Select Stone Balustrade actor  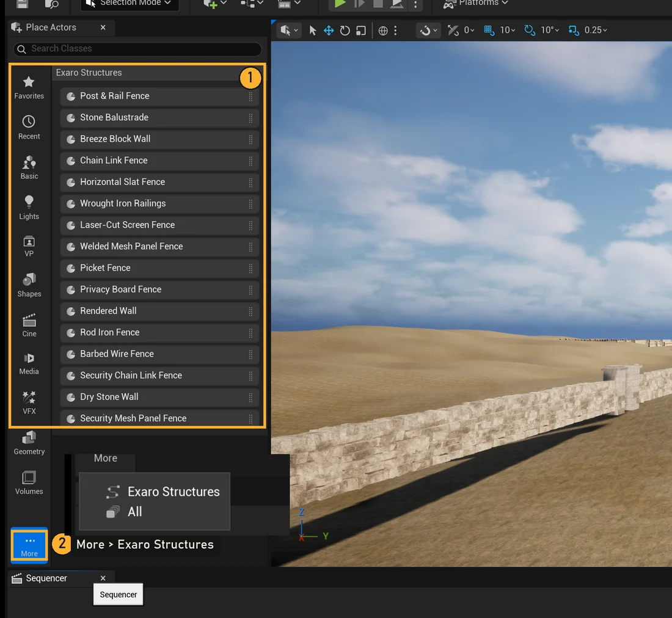point(159,118)
